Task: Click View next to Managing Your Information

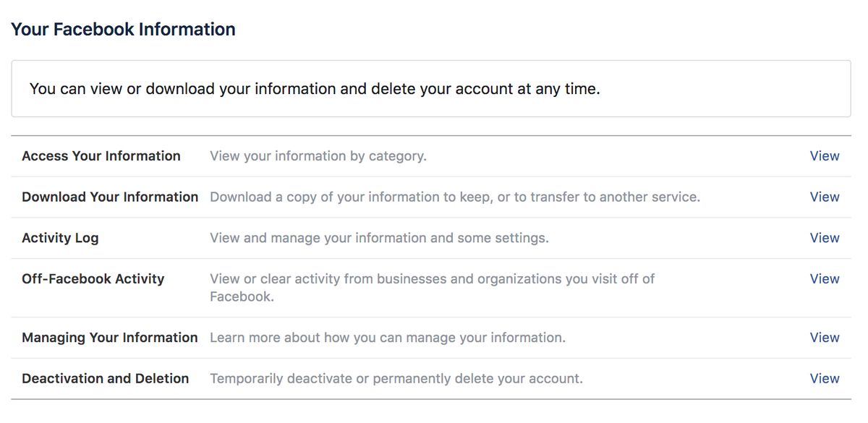Action: click(825, 338)
